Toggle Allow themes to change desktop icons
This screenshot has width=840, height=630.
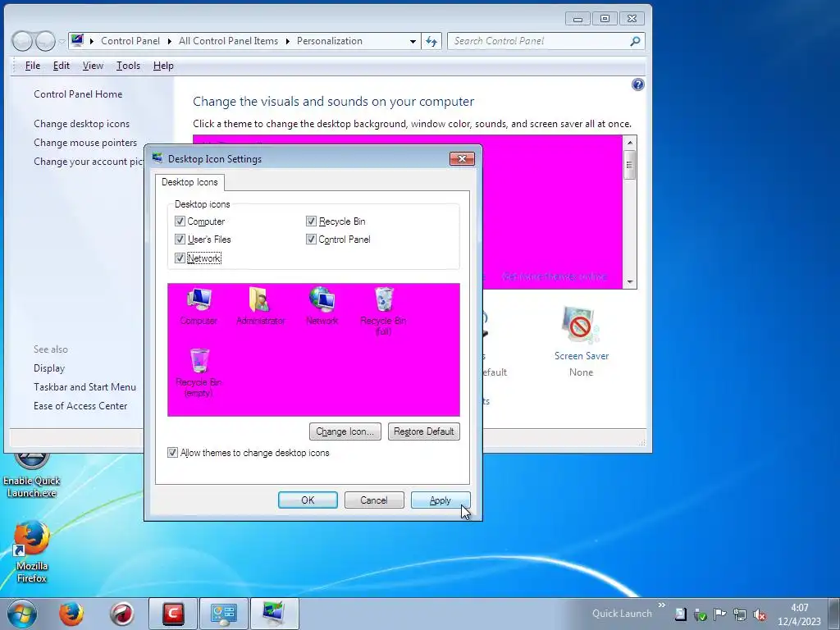tap(172, 453)
